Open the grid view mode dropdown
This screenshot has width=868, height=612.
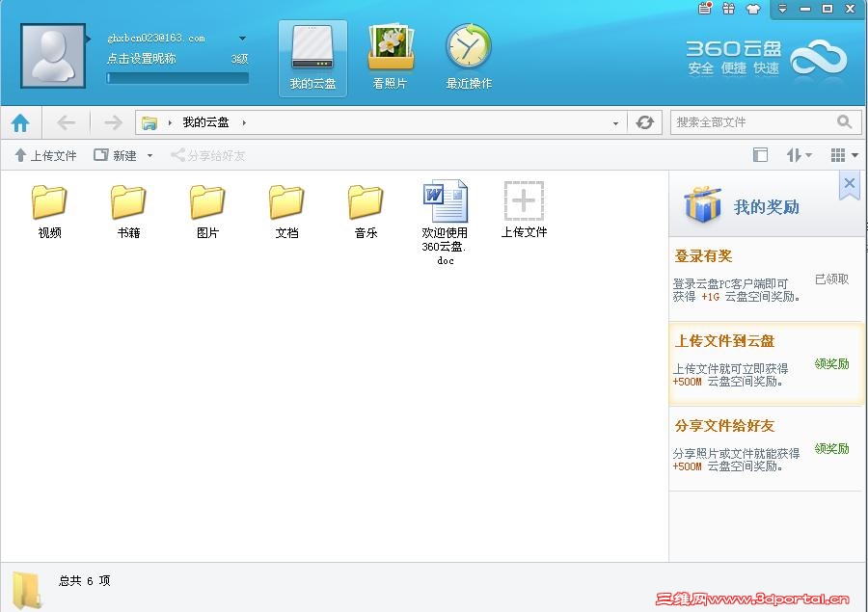pyautogui.click(x=844, y=155)
